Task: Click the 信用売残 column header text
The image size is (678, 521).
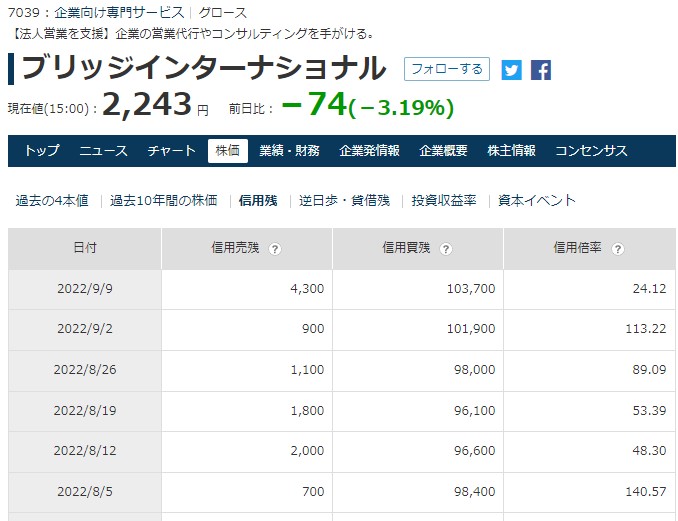Action: [235, 248]
